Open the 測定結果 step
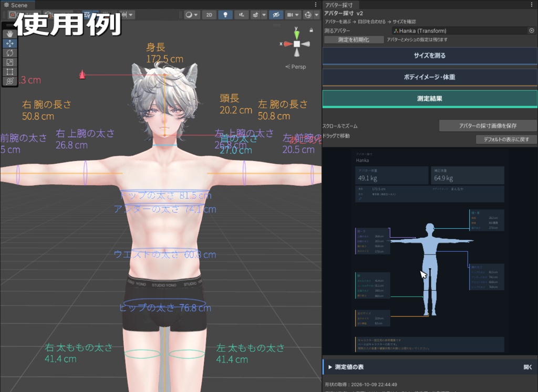This screenshot has height=392, width=538. click(x=430, y=99)
